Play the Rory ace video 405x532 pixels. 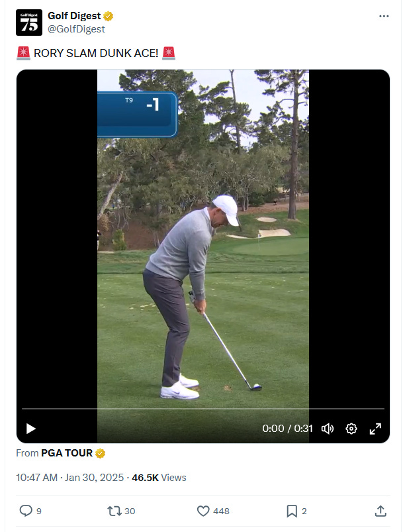tap(31, 429)
